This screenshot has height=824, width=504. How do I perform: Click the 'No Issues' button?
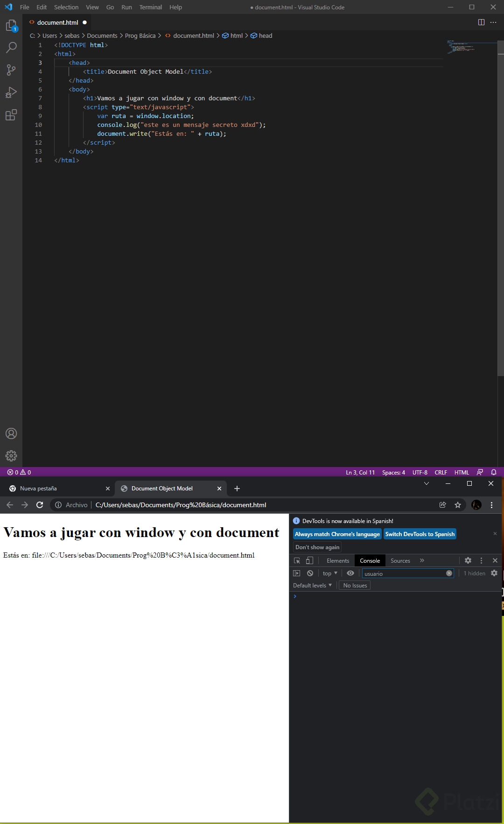tap(355, 585)
